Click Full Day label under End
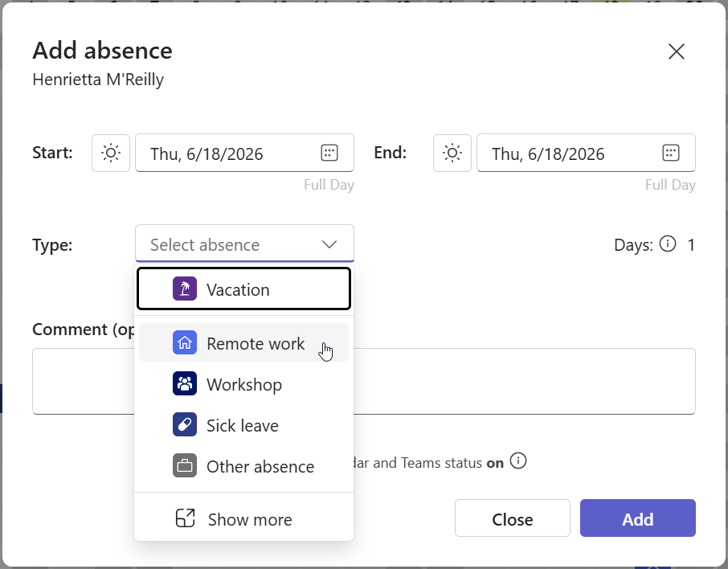 (x=670, y=185)
